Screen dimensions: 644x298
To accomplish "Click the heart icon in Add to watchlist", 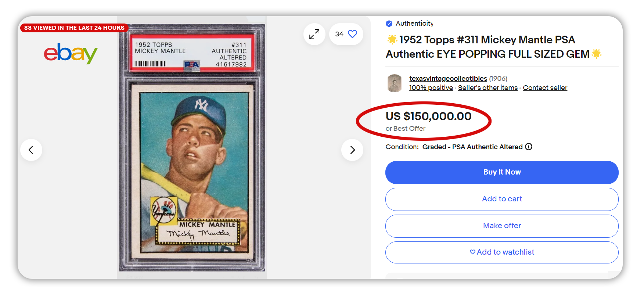I will pos(472,252).
